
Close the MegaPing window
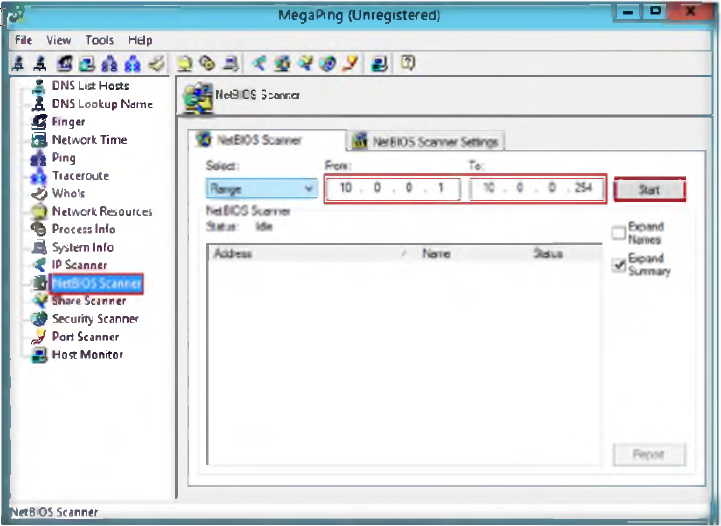tap(690, 11)
